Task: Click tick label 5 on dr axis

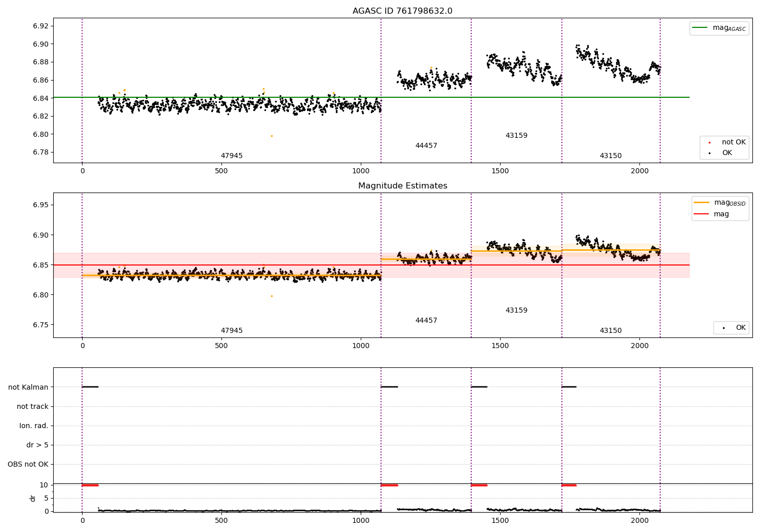Action: coord(46,498)
